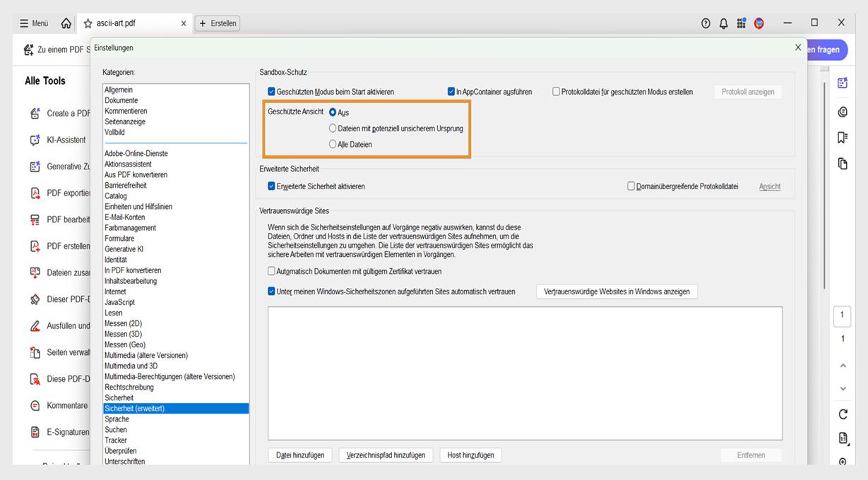Click the home icon in the toolbar

coord(66,23)
